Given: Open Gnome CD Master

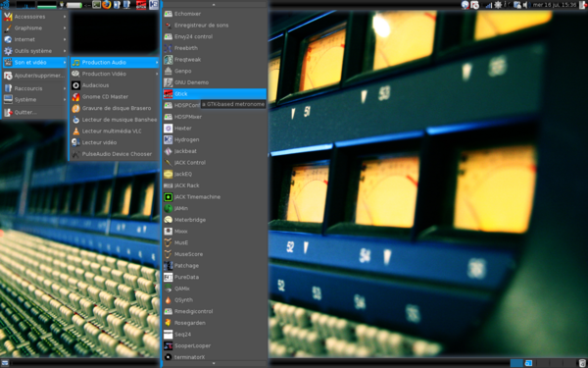Looking at the screenshot, I should pyautogui.click(x=115, y=97).
